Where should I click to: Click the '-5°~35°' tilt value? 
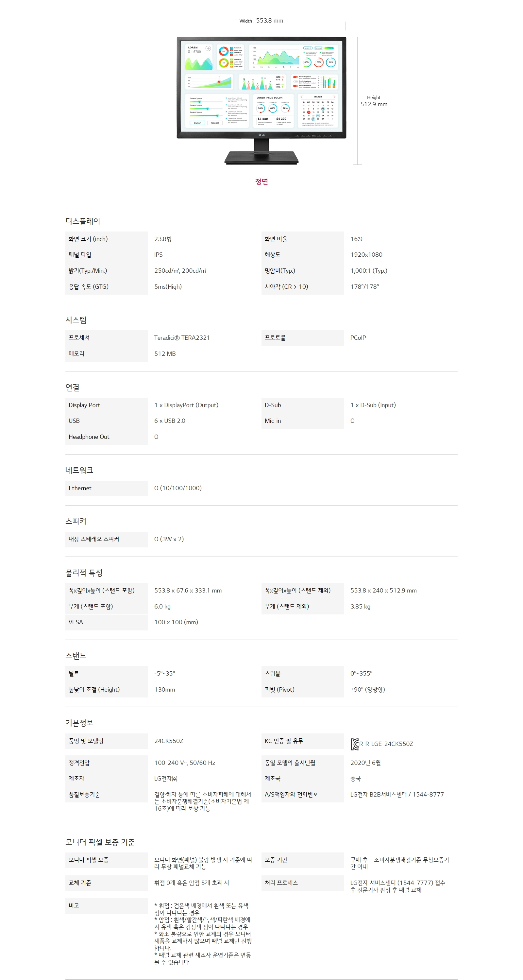[x=164, y=673]
